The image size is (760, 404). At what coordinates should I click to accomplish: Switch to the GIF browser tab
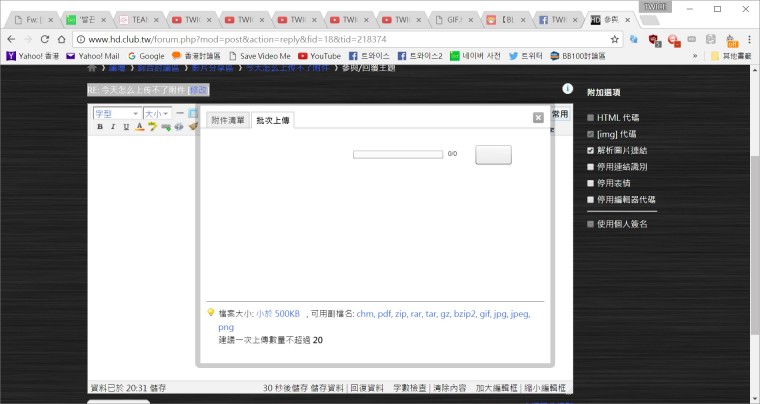coord(454,20)
